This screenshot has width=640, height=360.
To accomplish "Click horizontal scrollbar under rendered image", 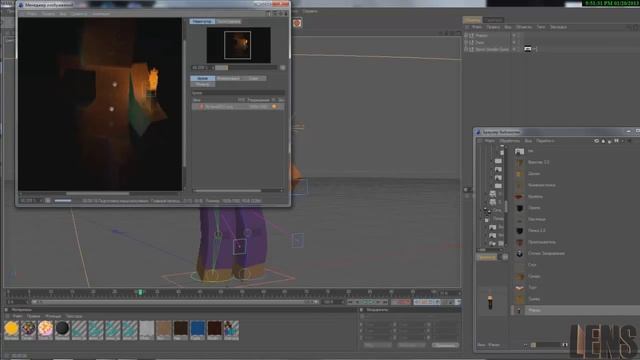I will coord(98,193).
